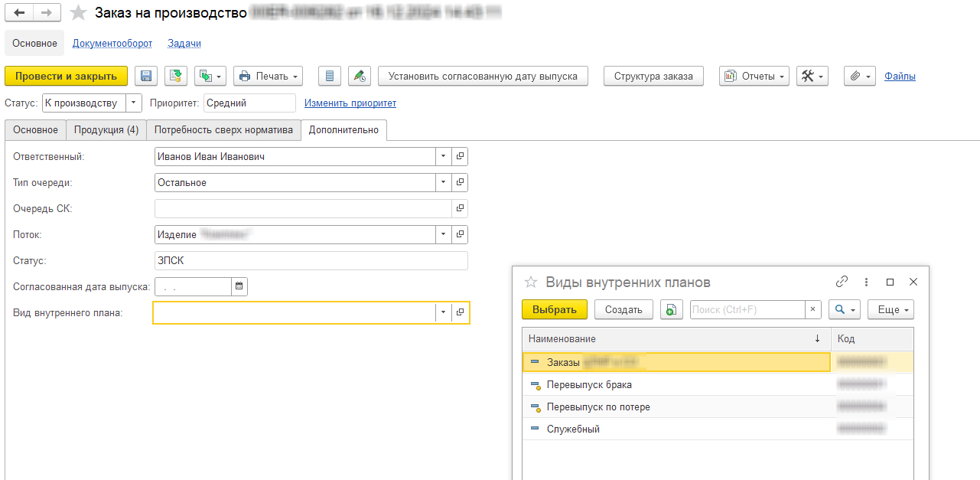Screen dimensions: 980x480
Task: Switch to the Продукция (4) tab
Action: 106,130
